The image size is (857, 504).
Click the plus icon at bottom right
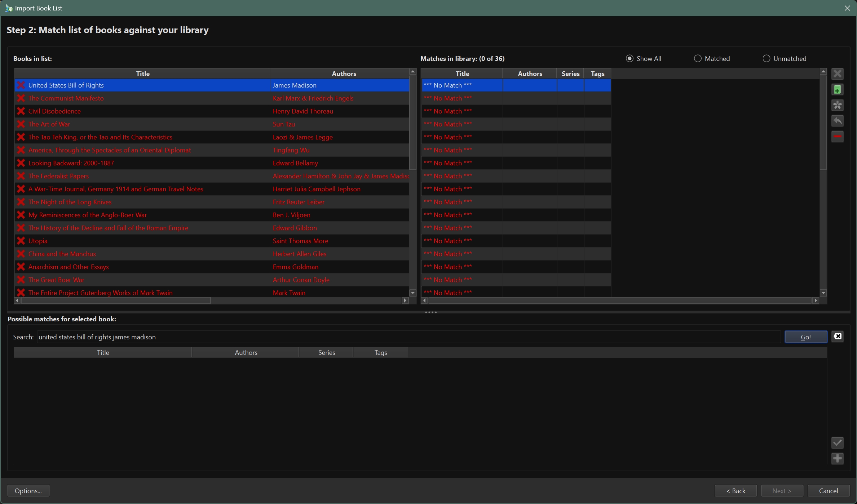pos(837,459)
